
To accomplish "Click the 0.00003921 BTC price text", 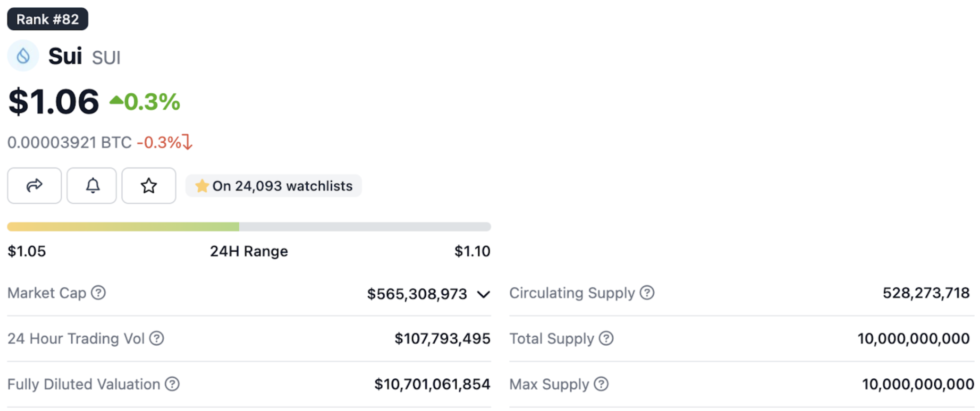I will click(69, 143).
